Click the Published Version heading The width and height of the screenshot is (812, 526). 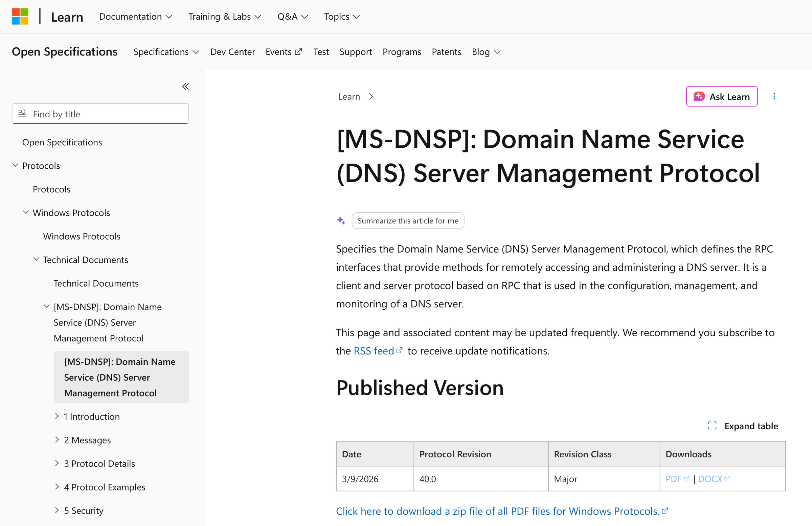point(420,388)
